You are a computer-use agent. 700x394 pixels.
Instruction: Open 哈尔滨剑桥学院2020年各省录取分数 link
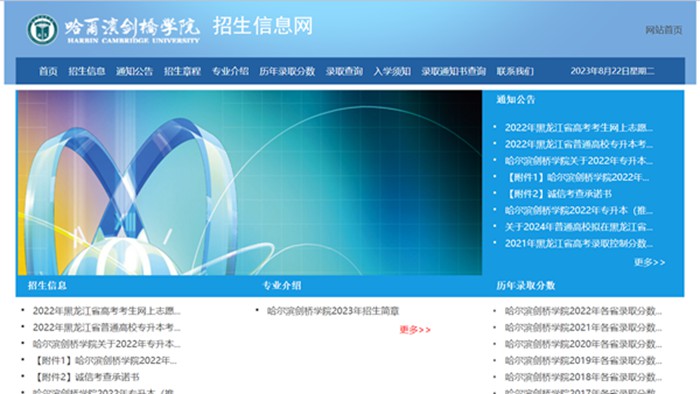click(583, 344)
